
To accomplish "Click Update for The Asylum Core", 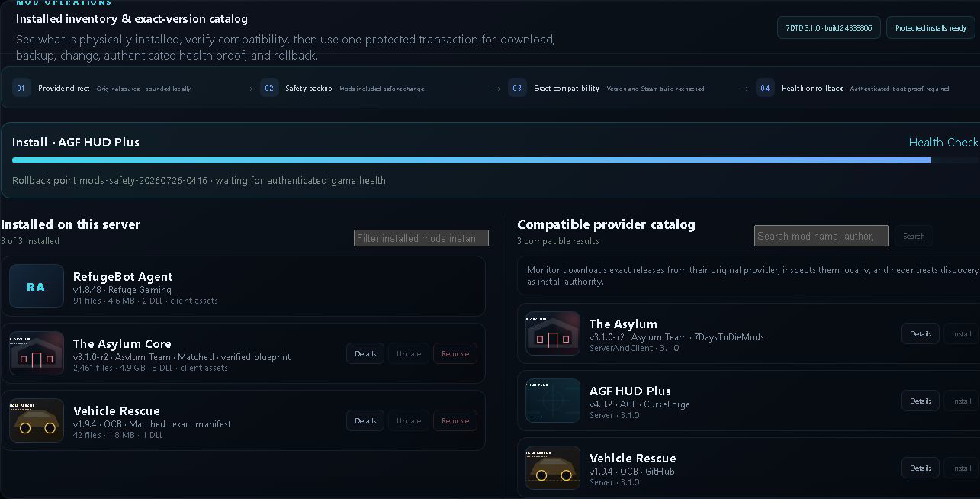I will pos(409,353).
